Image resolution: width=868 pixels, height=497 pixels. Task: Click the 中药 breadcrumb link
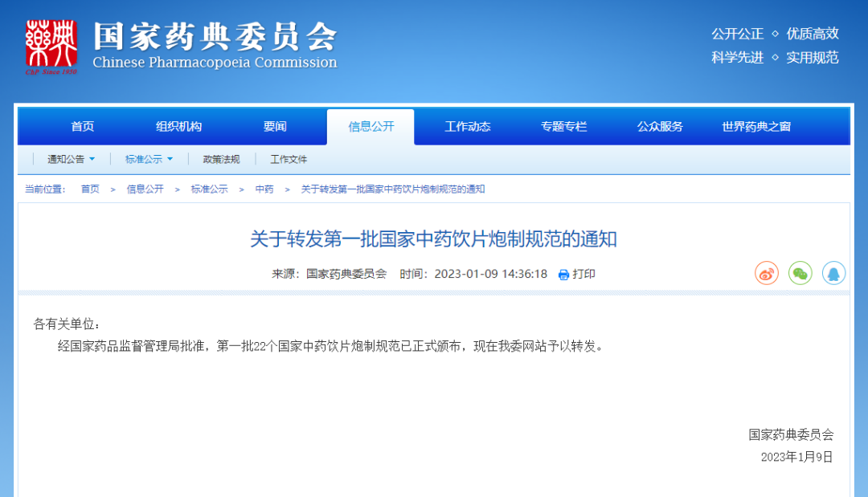pyautogui.click(x=264, y=189)
